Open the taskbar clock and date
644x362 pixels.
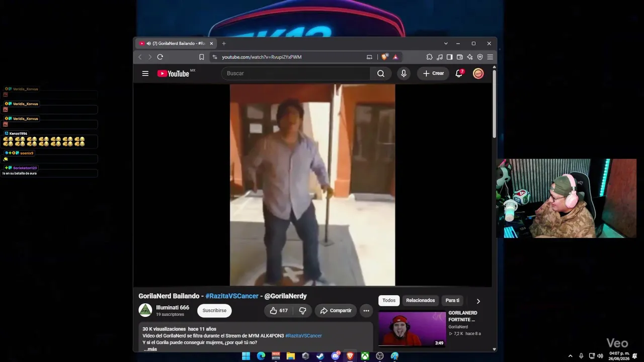coord(619,356)
